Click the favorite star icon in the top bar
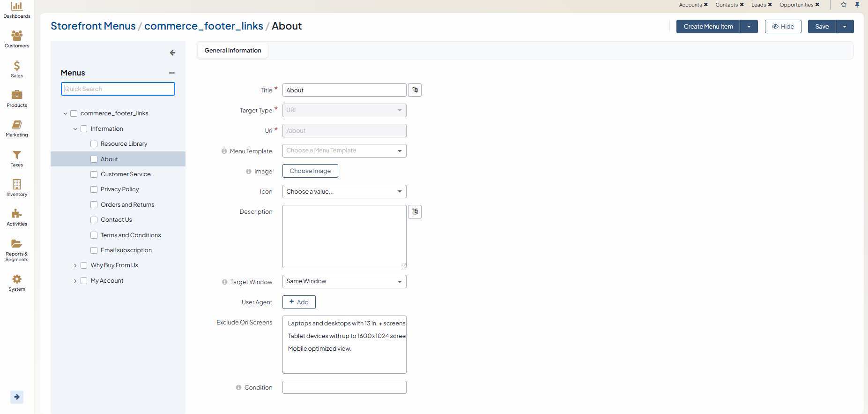This screenshot has height=414, width=868. [844, 5]
